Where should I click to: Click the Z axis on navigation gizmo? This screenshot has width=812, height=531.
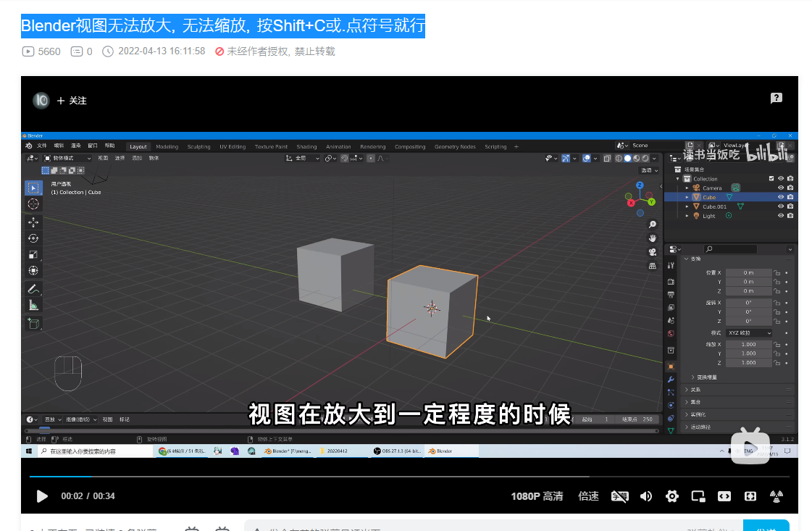(640, 185)
